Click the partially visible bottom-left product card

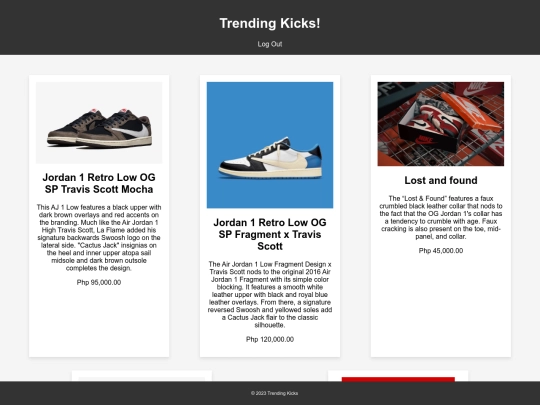click(x=142, y=376)
